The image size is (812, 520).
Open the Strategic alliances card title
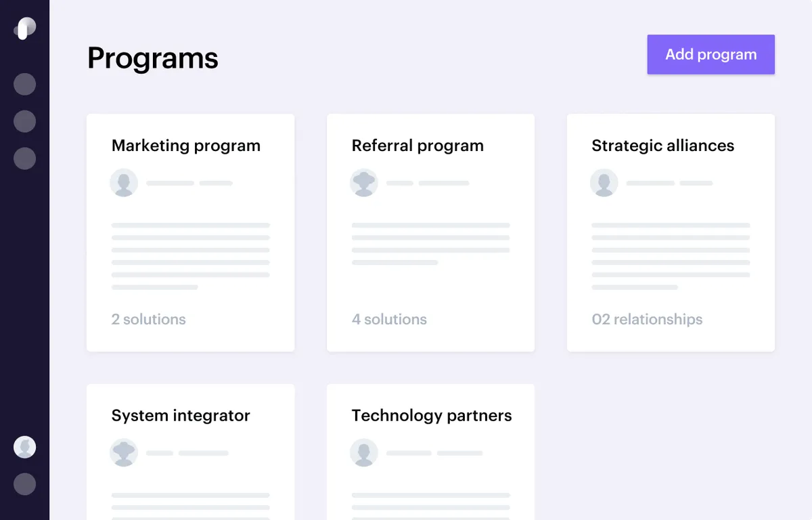662,146
